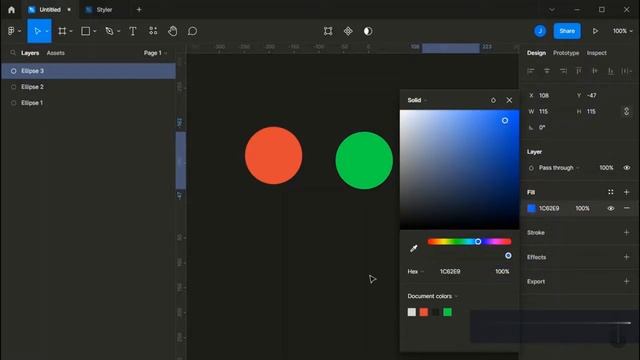Click the Align top icon
640x360 pixels.
point(579,71)
